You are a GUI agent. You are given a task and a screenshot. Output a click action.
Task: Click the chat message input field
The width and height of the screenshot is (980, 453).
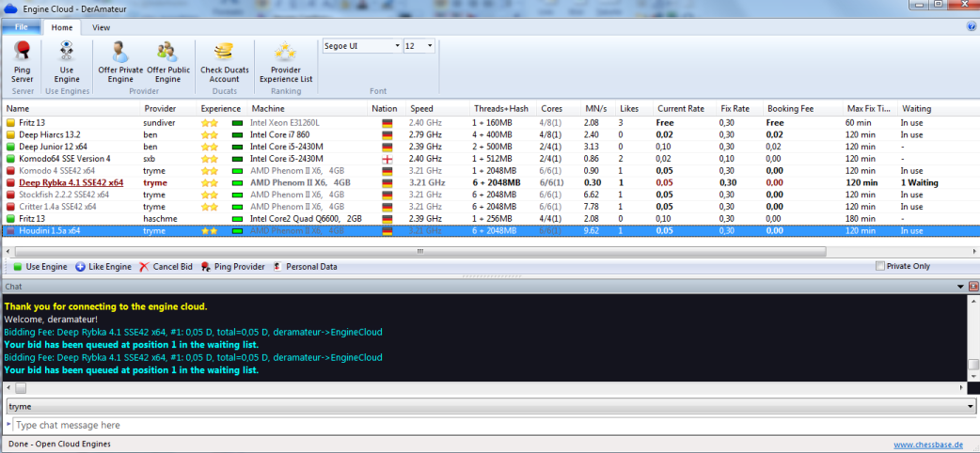click(494, 425)
